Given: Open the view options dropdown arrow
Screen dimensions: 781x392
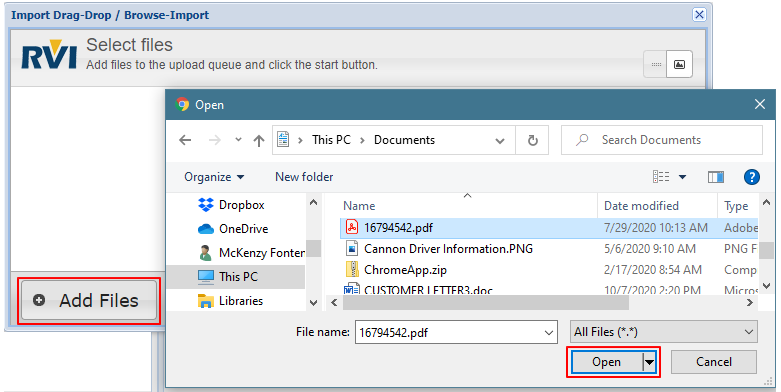Looking at the screenshot, I should [x=682, y=177].
